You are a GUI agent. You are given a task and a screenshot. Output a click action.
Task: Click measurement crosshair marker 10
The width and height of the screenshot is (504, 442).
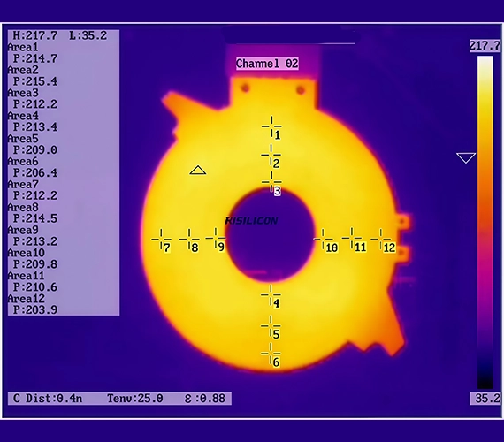[x=323, y=239]
